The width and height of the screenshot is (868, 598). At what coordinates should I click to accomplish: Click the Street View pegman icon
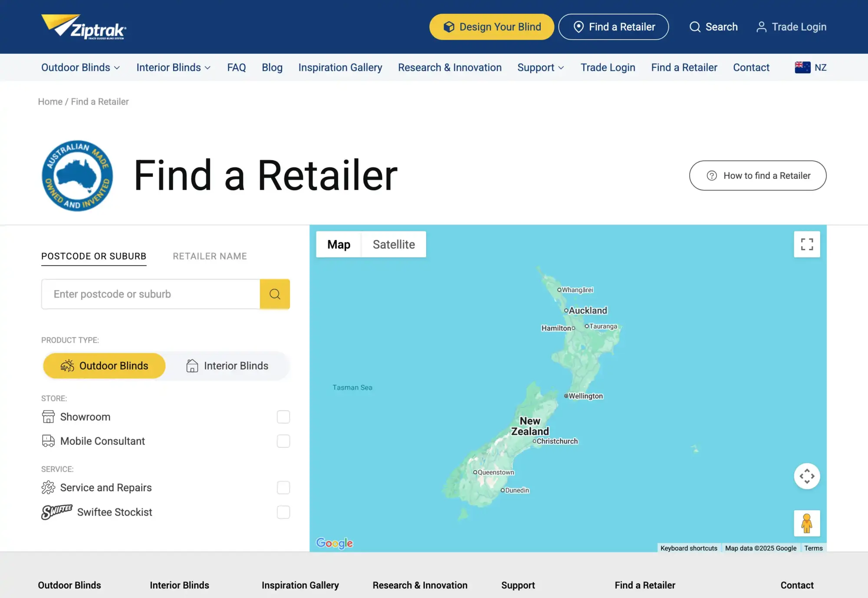pyautogui.click(x=806, y=523)
